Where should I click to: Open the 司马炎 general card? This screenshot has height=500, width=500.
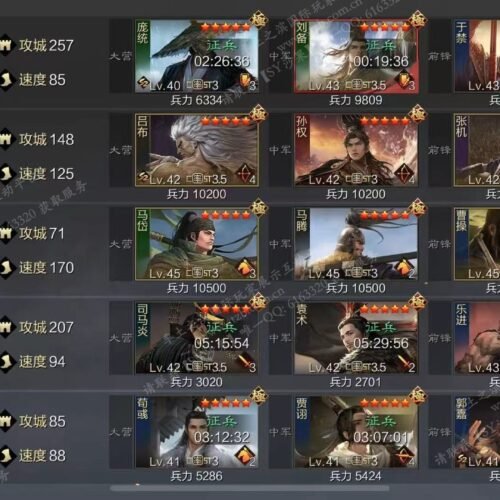click(197, 338)
